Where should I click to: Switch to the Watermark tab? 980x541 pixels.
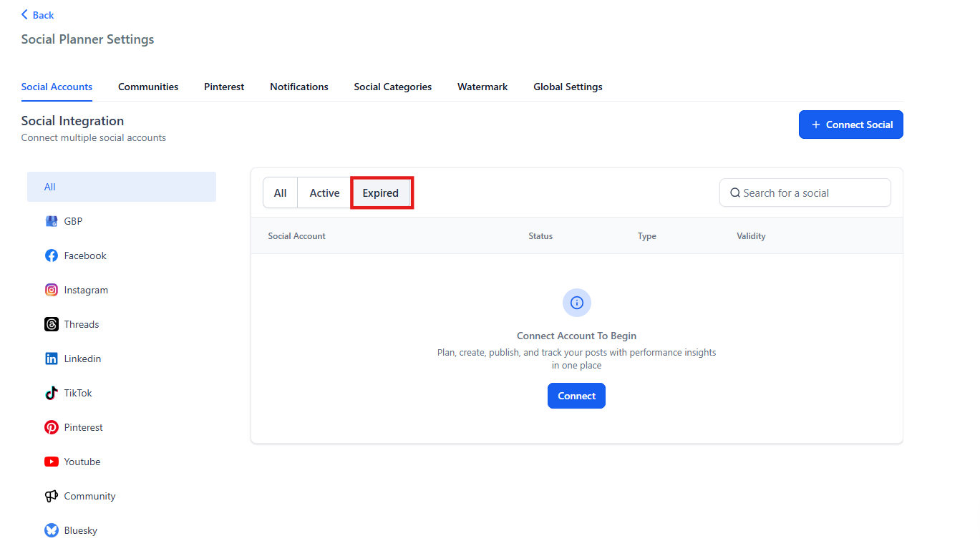[482, 87]
